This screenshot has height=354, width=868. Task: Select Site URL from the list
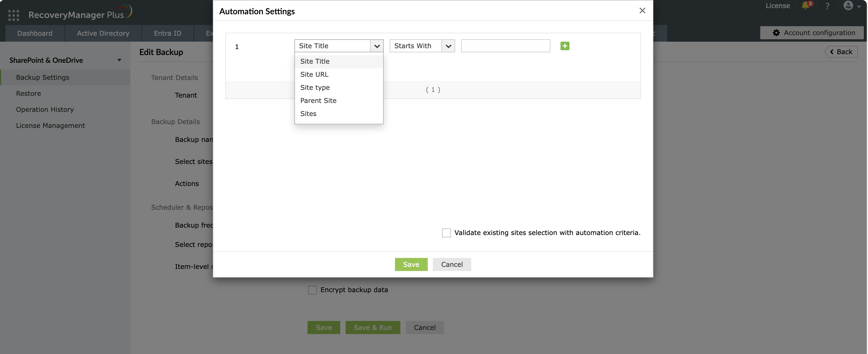pos(314,74)
